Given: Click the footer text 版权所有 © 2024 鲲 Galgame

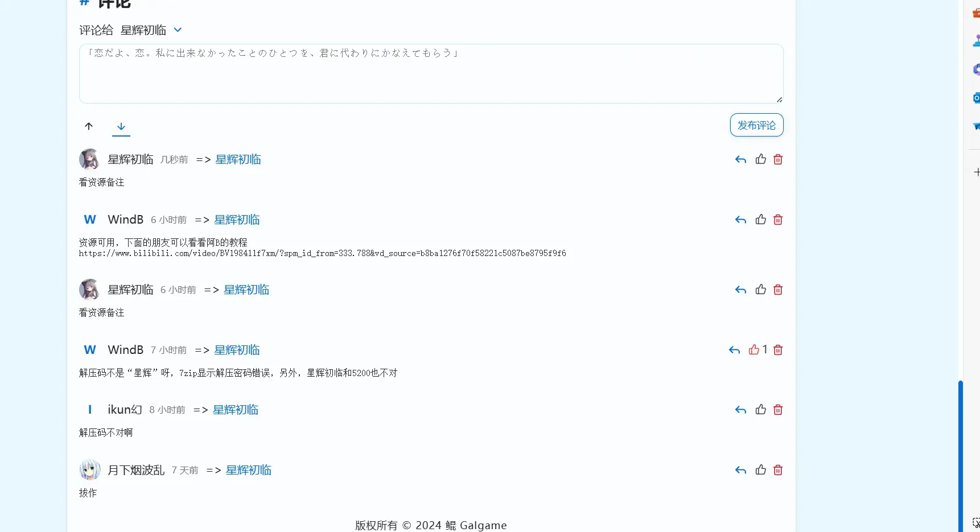Looking at the screenshot, I should point(431,525).
